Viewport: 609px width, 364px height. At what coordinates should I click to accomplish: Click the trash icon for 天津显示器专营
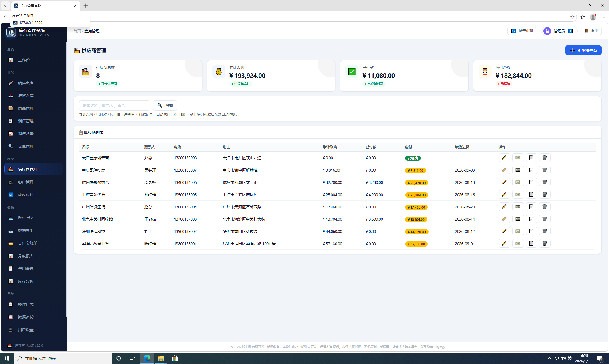(x=545, y=158)
